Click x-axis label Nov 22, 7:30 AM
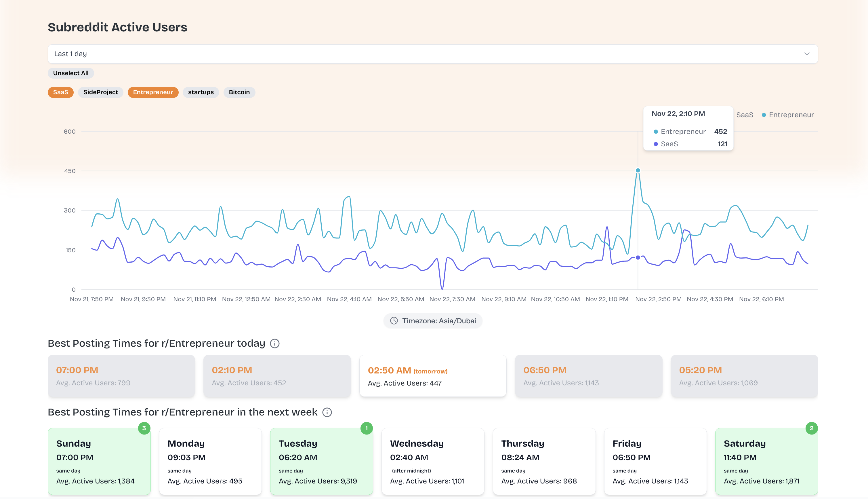The width and height of the screenshot is (868, 499). pyautogui.click(x=452, y=299)
